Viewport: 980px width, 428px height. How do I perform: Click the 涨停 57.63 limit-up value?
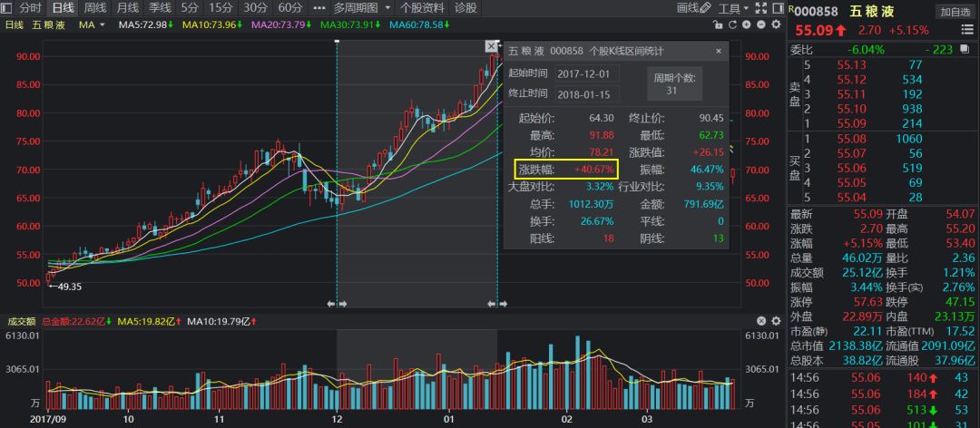coord(867,302)
